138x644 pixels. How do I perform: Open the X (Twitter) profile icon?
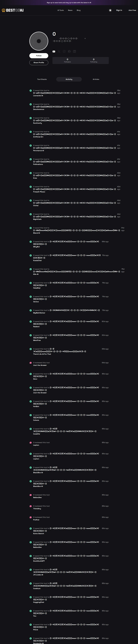pos(59,52)
